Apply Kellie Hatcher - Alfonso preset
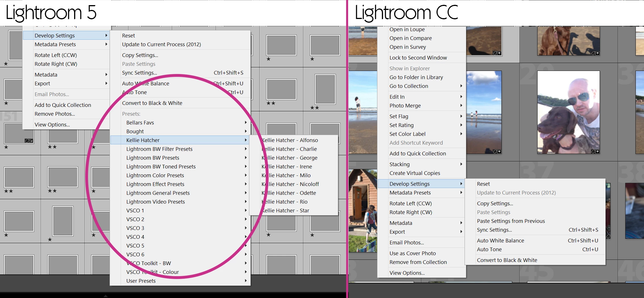Screen dimensions: 644x298 (294, 140)
